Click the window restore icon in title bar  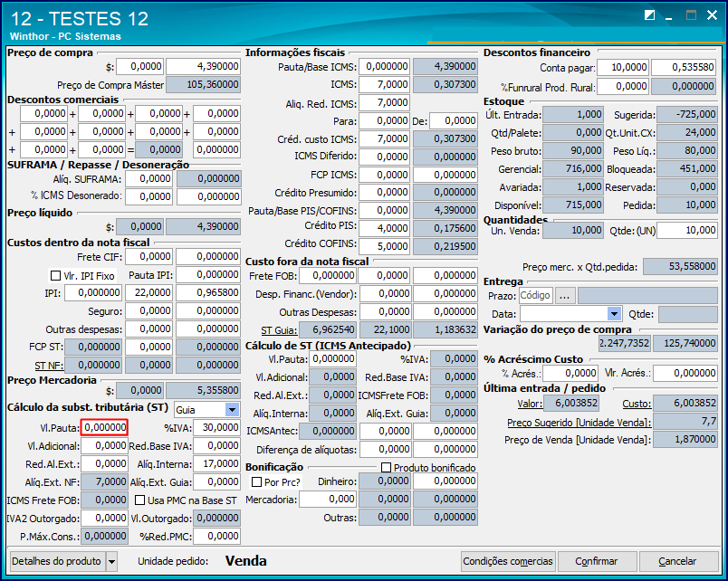(x=649, y=15)
